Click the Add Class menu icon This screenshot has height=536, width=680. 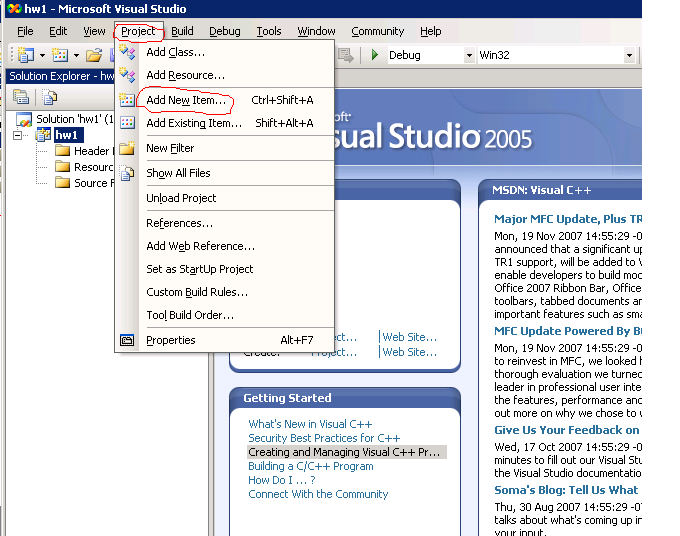[x=127, y=52]
